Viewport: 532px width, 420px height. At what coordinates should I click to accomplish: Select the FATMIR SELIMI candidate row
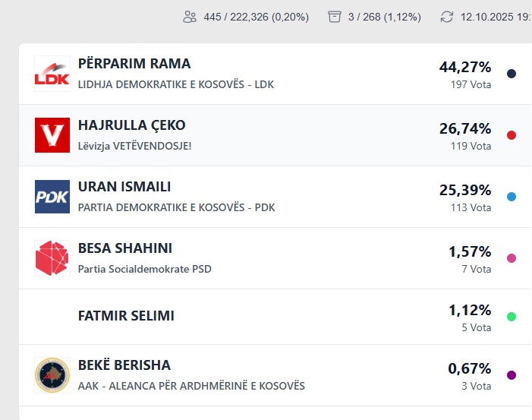(126, 316)
